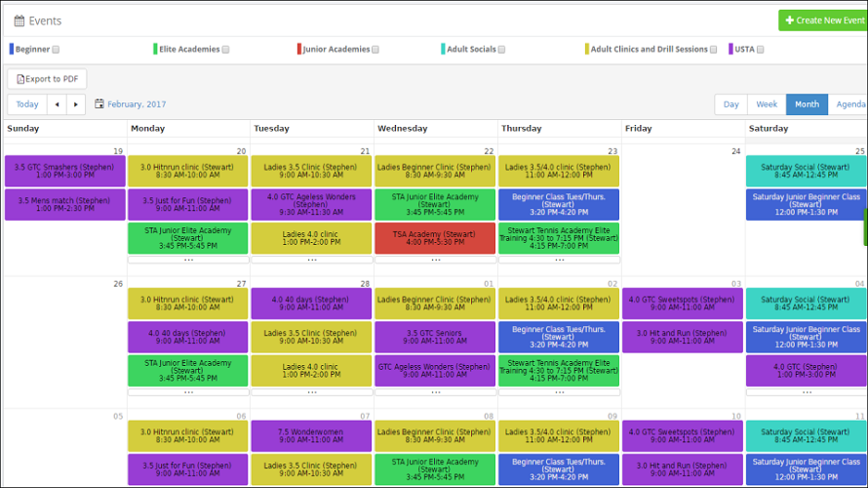Screen dimensions: 868x488
Task: Click the Export to PDF button
Action: (x=47, y=79)
